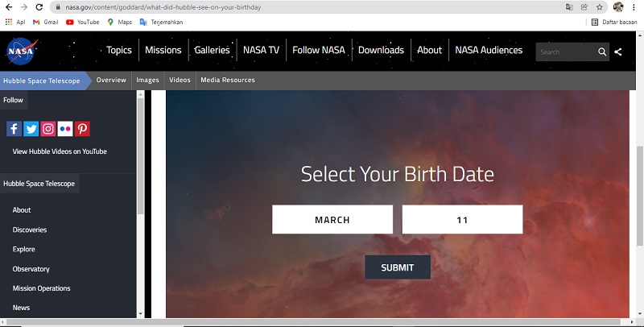Open the Galleries menu
The image size is (644, 327).
tap(212, 50)
